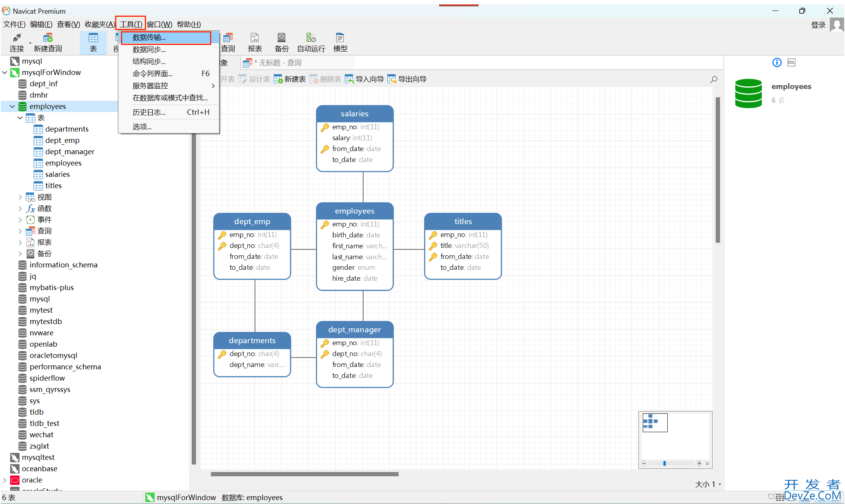845x504 pixels.
Task: Choose 在数据库或模式中查找 entry
Action: [169, 98]
